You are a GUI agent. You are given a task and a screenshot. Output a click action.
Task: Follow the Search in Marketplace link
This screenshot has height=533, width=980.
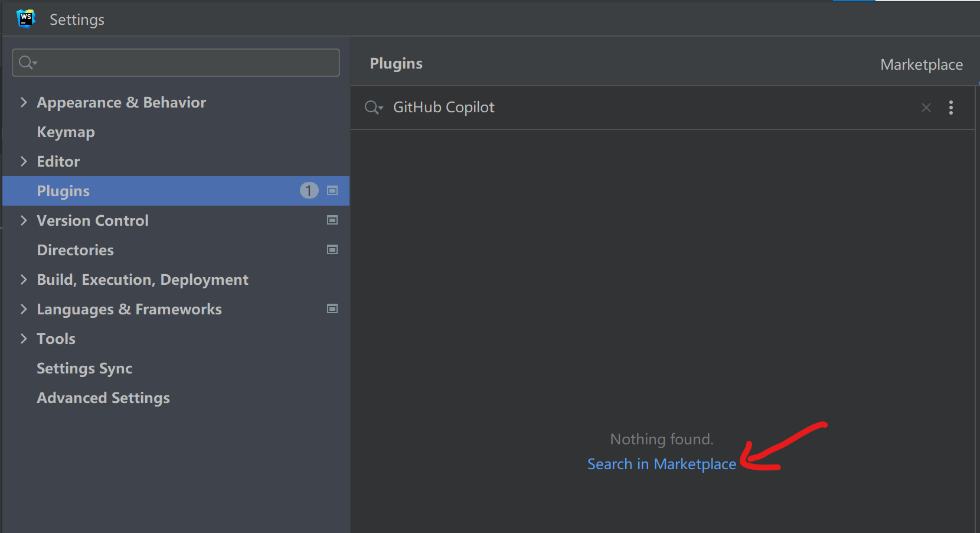(x=661, y=464)
